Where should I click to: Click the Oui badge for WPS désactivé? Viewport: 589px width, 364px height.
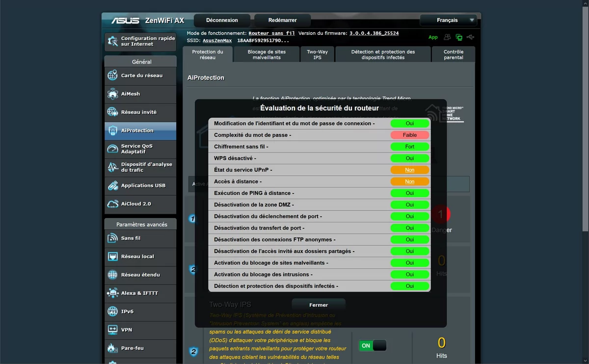pos(410,158)
